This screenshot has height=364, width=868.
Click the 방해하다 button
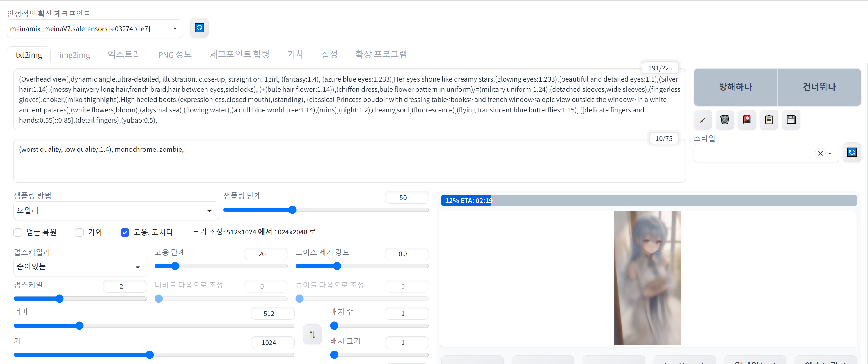(735, 87)
